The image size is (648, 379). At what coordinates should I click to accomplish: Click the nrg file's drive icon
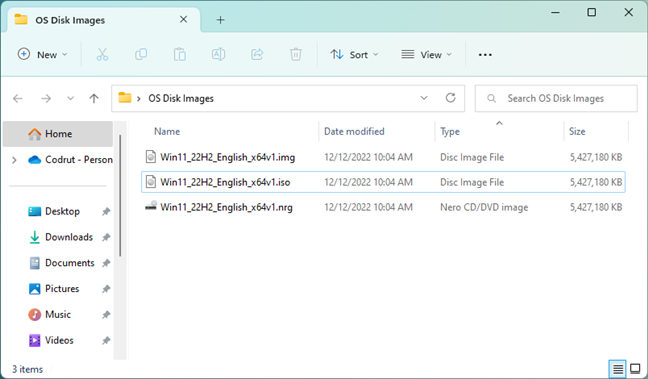pyautogui.click(x=151, y=206)
